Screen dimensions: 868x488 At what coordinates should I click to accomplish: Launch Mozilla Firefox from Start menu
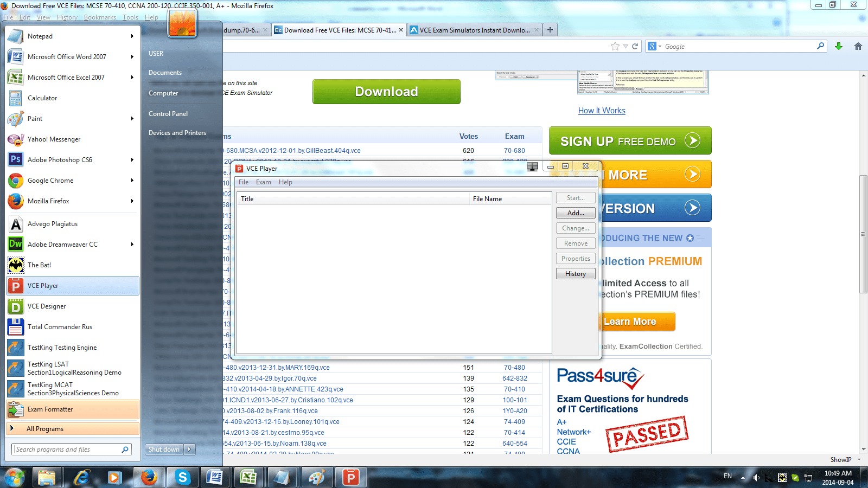73,201
